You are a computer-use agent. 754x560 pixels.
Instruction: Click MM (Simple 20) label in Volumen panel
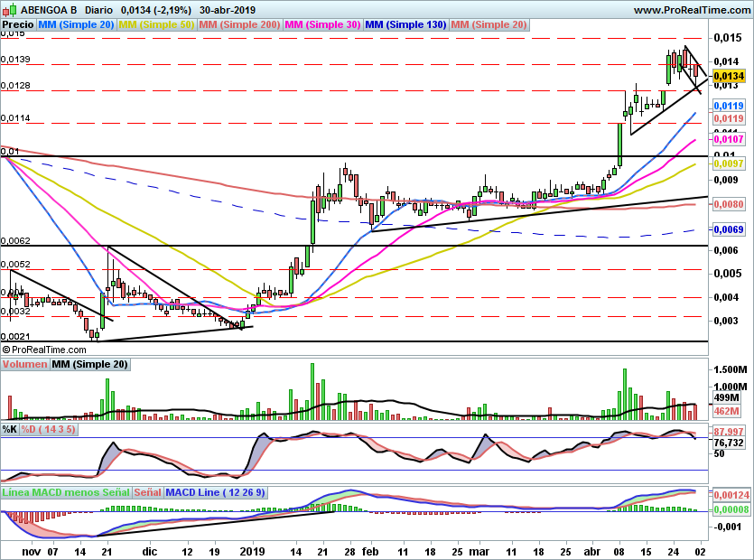(x=90, y=364)
